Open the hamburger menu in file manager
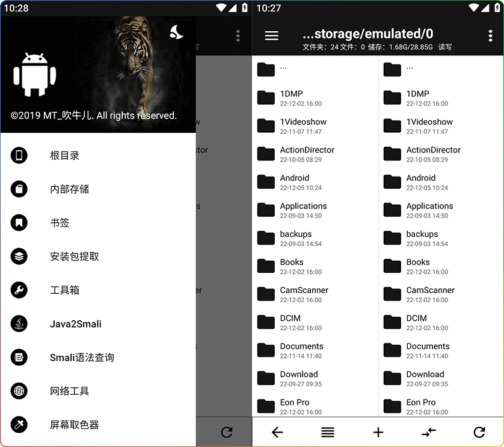The image size is (504, 447). [x=272, y=35]
